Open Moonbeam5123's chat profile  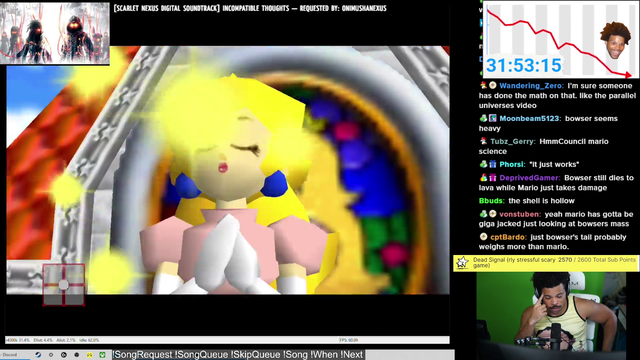pos(530,118)
